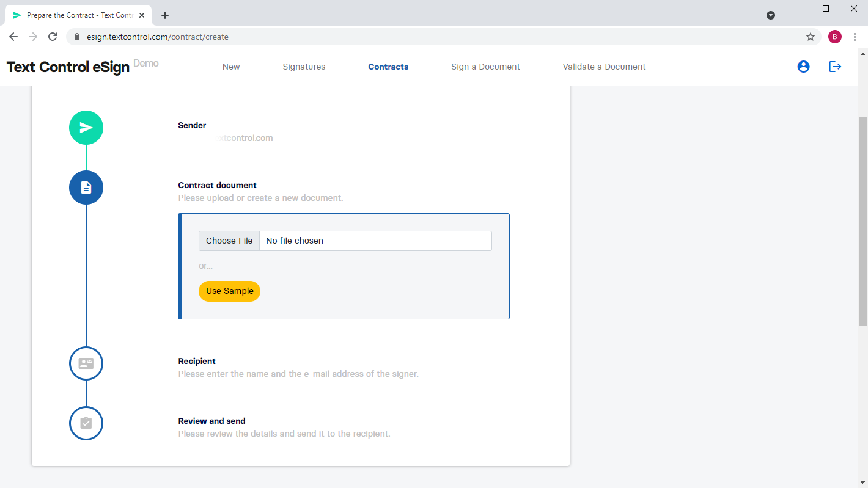
Task: Sign out using the logout icon
Action: pyautogui.click(x=835, y=67)
